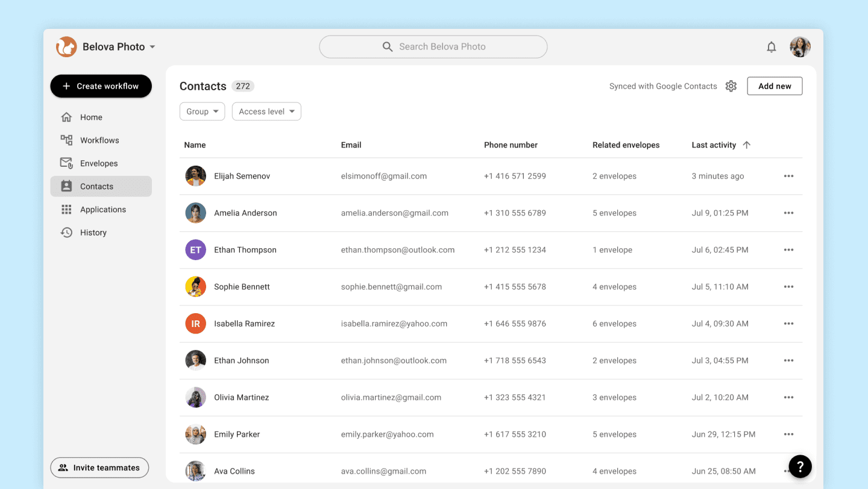The image size is (868, 489).
Task: Click the Last activity sort arrow
Action: [747, 145]
